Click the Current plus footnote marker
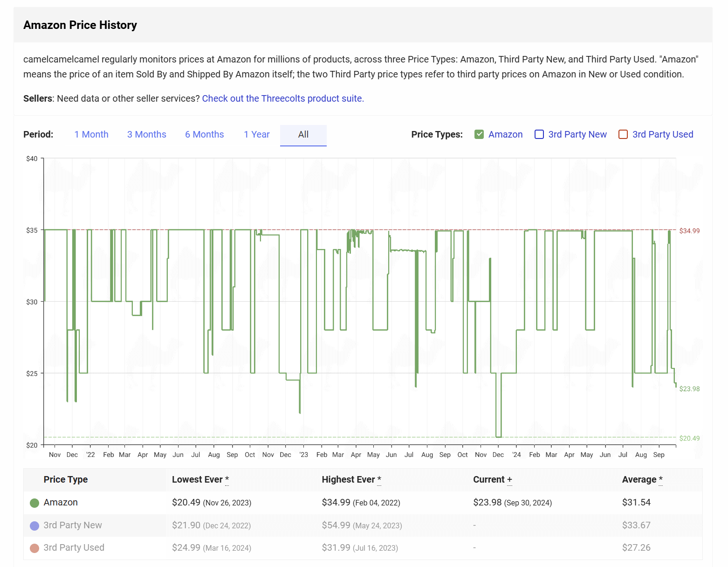Screen dimensions: 728x567 [509, 480]
